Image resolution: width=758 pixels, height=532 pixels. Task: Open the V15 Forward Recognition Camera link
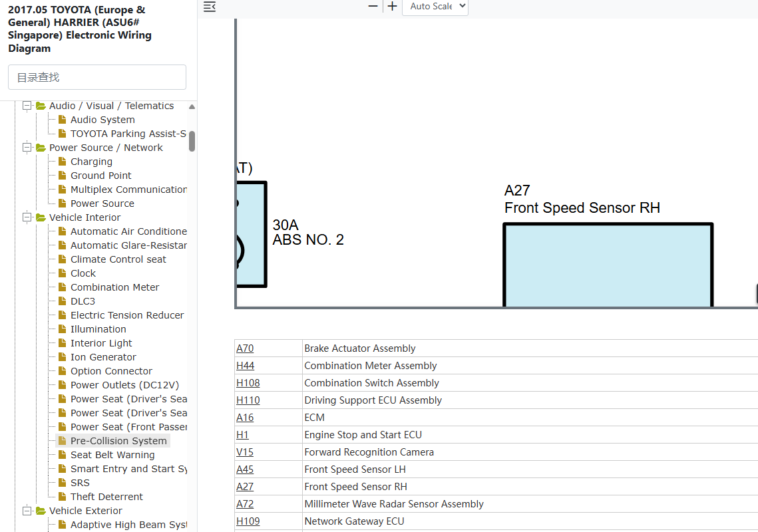pos(245,452)
